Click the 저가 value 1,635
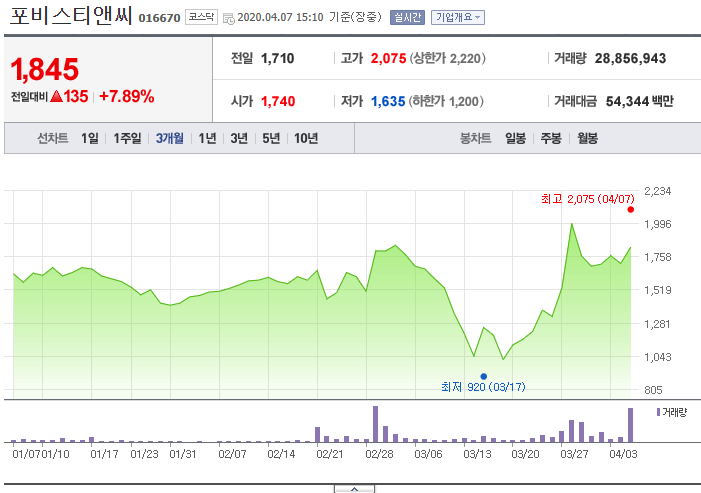 click(388, 101)
